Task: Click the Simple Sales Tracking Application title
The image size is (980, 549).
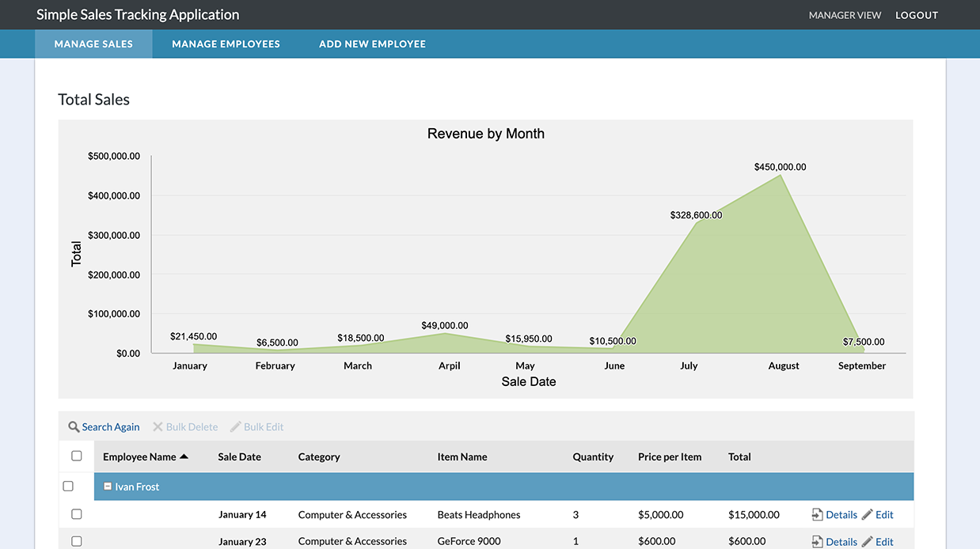Action: 138,15
